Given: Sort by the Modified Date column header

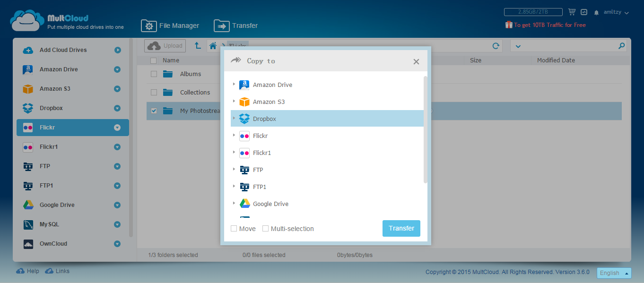Looking at the screenshot, I should (x=556, y=60).
